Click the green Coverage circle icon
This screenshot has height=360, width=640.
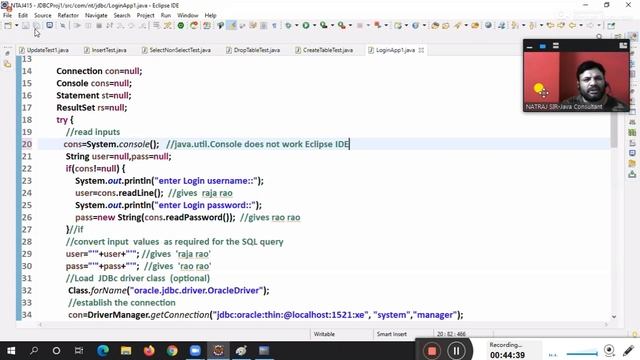181,25
